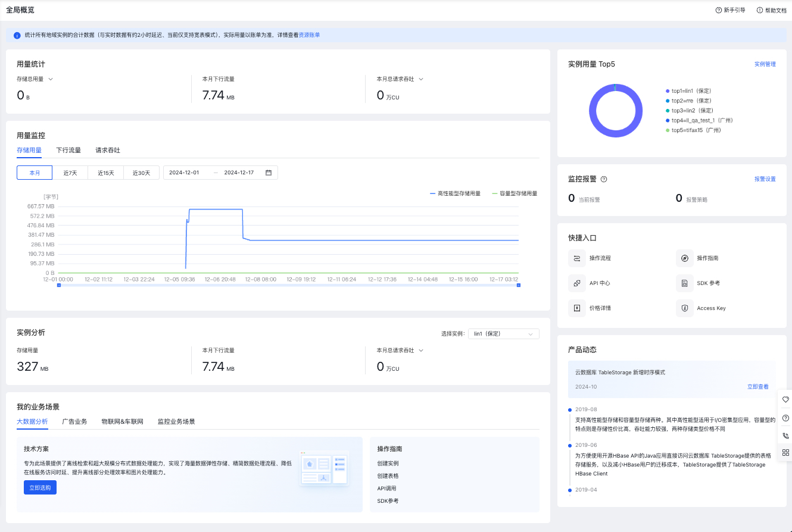Open API调用 guide link
The height and width of the screenshot is (532, 792).
(386, 489)
